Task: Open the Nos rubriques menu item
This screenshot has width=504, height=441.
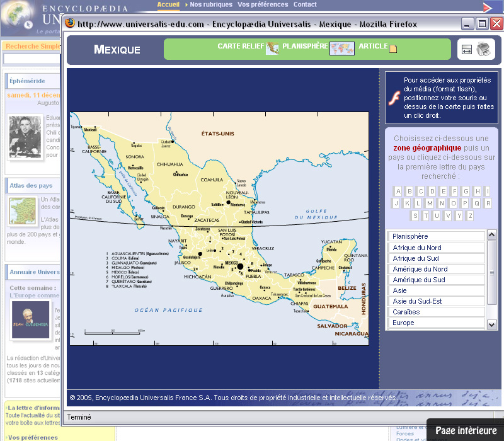Action: (211, 4)
